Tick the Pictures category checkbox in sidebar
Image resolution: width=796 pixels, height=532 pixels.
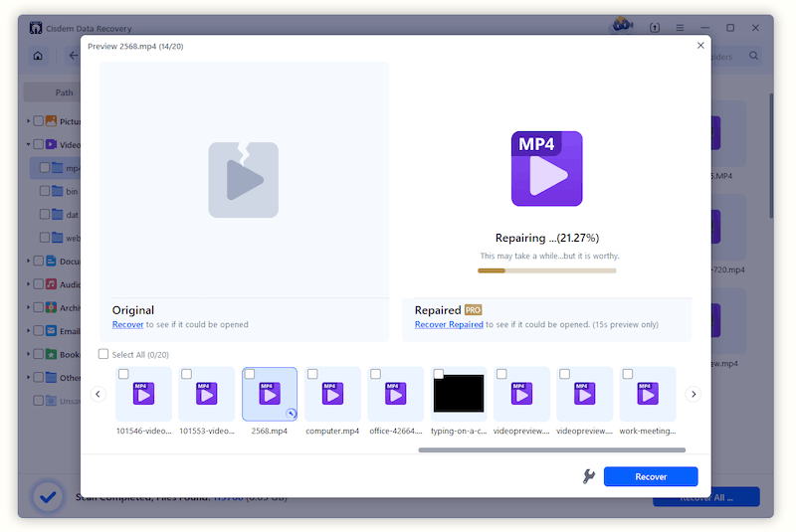38,121
